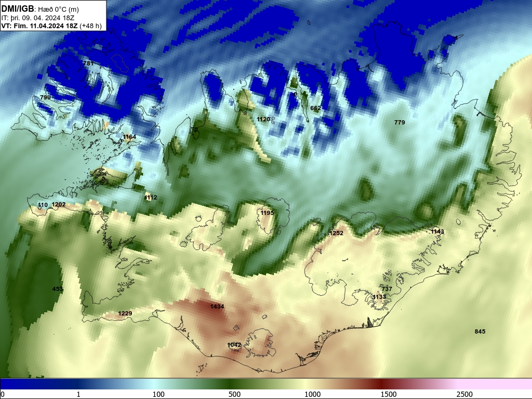The image size is (532, 399).
Task: Click the 1042 value label on the map
Action: (x=234, y=345)
